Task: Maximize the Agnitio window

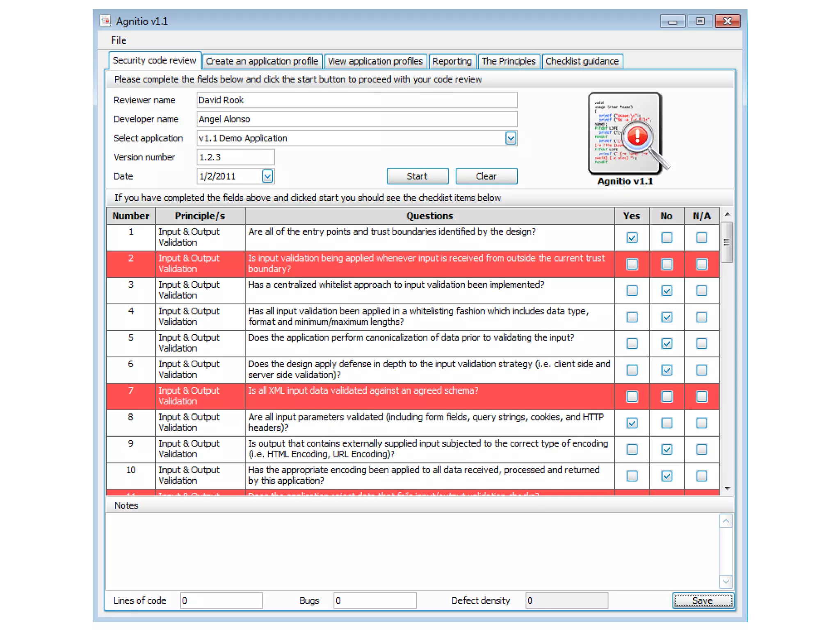Action: (700, 21)
